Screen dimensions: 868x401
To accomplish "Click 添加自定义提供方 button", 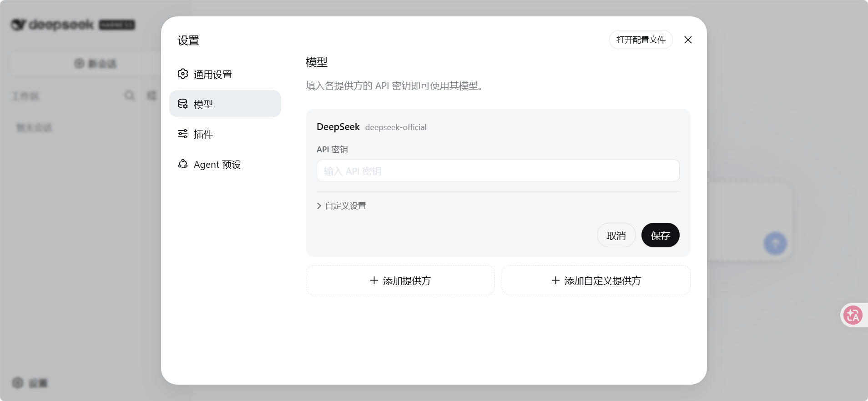I will coord(596,281).
